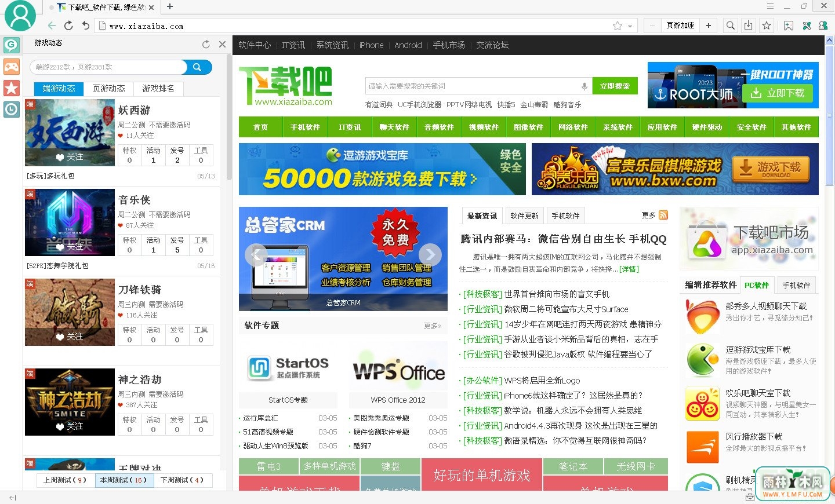Open the toolbar search magnifier
Image resolution: width=835 pixels, height=504 pixels.
[731, 25]
